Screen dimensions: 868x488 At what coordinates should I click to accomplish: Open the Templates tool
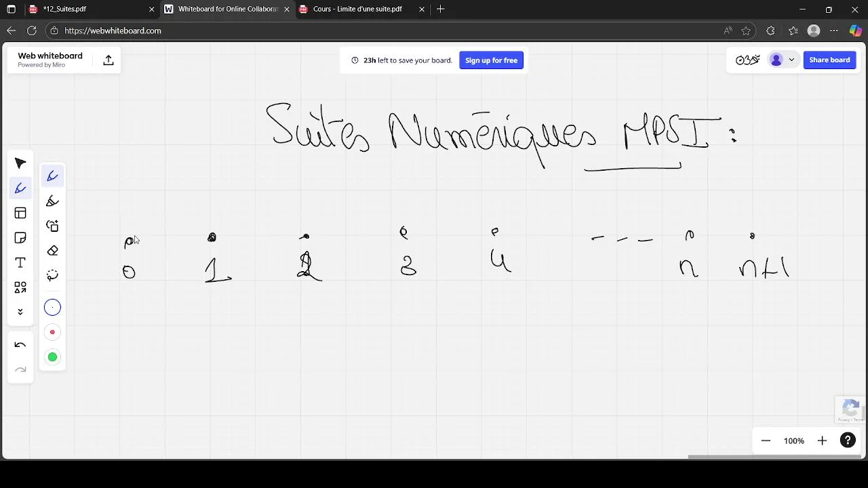[x=20, y=213]
